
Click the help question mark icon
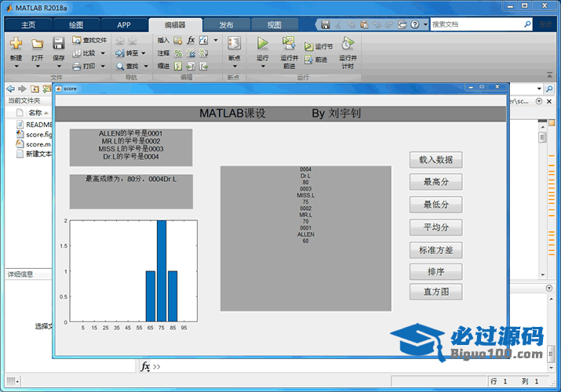pos(414,24)
